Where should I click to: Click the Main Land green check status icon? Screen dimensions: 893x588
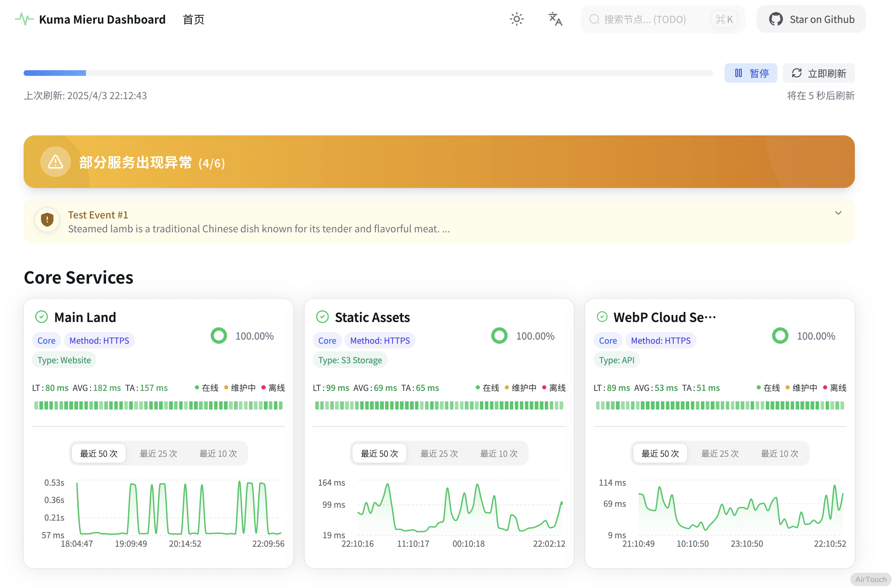click(x=42, y=317)
